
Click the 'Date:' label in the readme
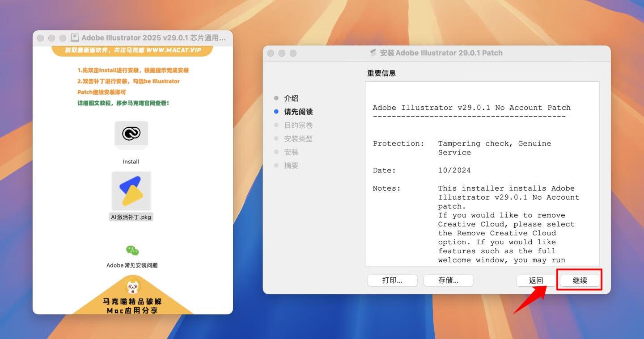[384, 170]
